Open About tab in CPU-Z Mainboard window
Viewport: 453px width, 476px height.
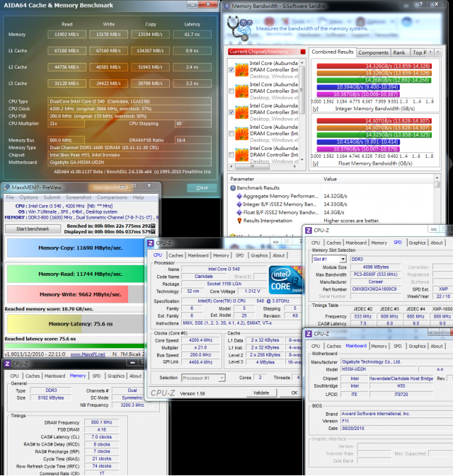click(437, 346)
